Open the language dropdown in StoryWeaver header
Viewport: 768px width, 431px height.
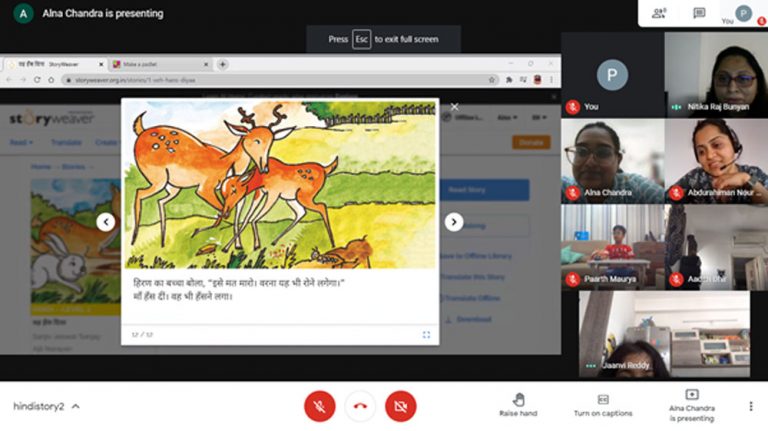539,118
